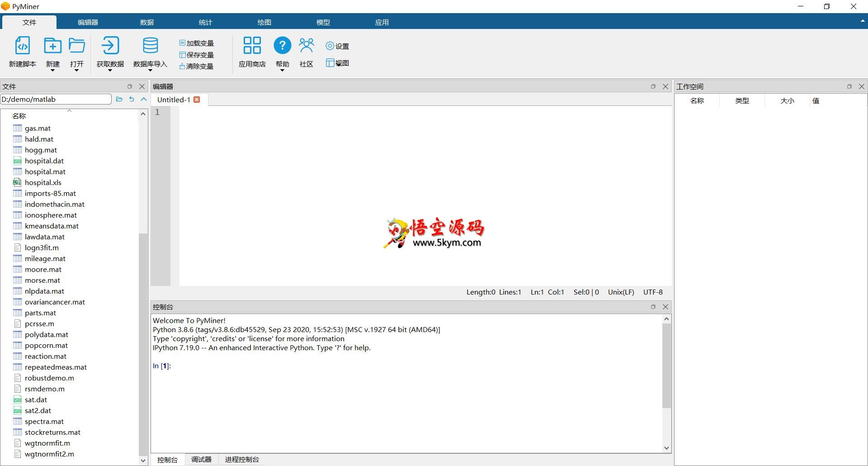This screenshot has width=868, height=466.
Task: Close the 控制台 panel
Action: pos(665,307)
